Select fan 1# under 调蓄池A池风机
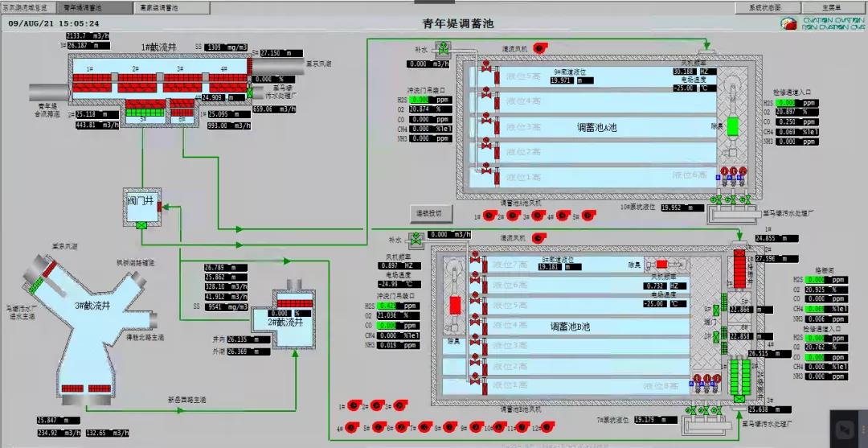This screenshot has height=448, width=868. [488, 216]
